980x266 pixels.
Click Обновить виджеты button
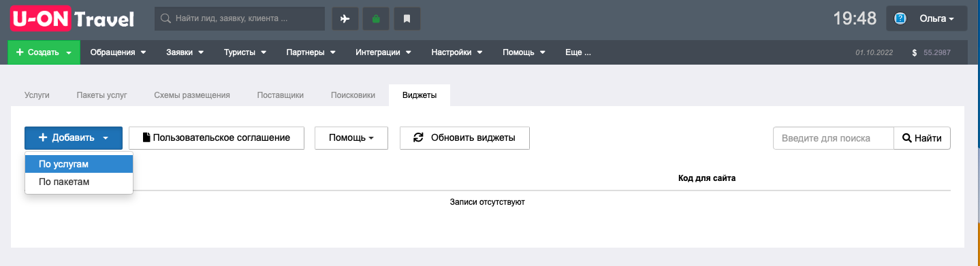tap(464, 138)
